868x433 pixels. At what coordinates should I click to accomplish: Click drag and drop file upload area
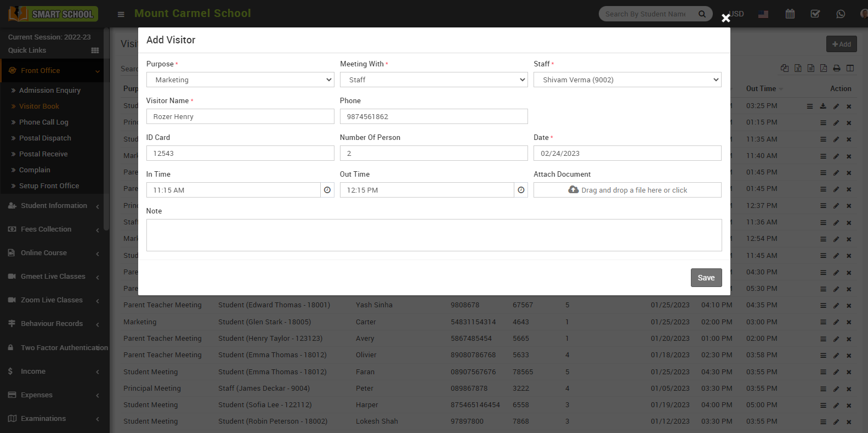[x=627, y=190]
